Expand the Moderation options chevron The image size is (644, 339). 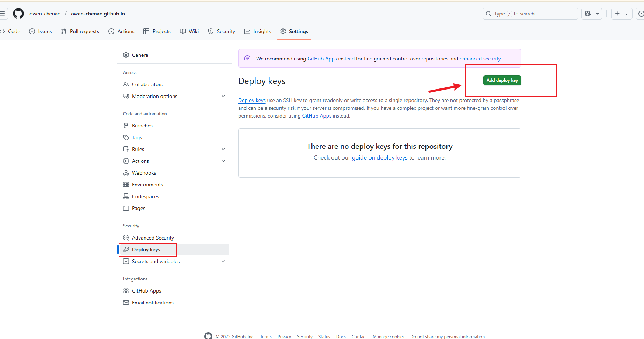(223, 96)
